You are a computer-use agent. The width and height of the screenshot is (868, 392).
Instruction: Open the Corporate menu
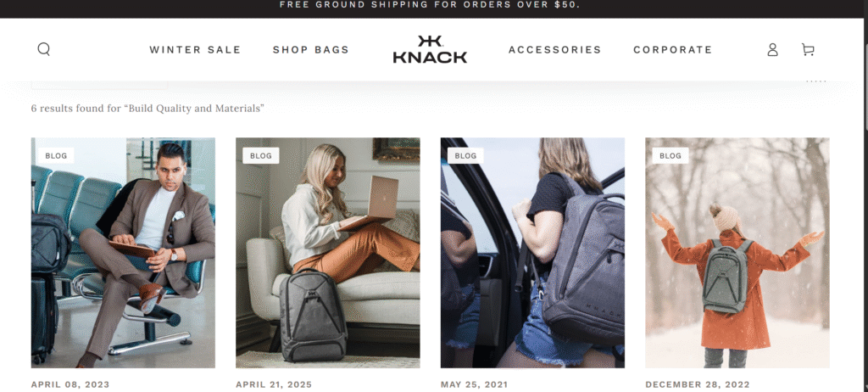(672, 50)
